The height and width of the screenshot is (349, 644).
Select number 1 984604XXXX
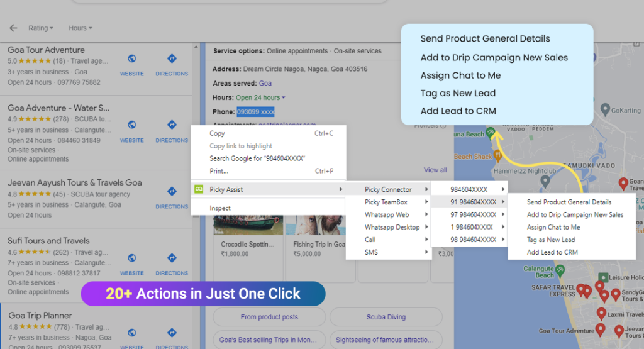coord(469,227)
